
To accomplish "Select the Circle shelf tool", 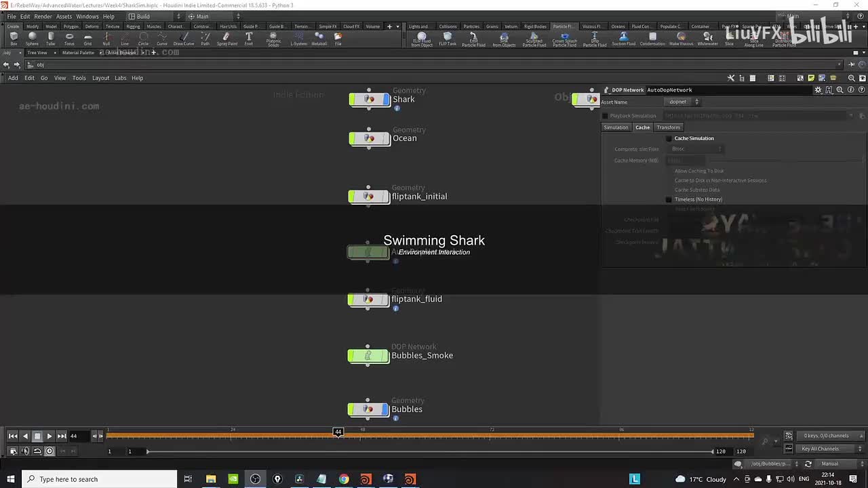I will click(x=143, y=39).
